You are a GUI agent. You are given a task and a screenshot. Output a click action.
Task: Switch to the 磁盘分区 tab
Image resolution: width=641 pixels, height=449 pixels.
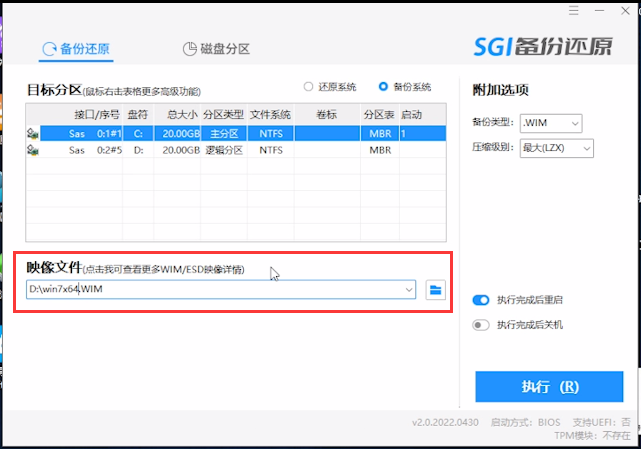216,49
